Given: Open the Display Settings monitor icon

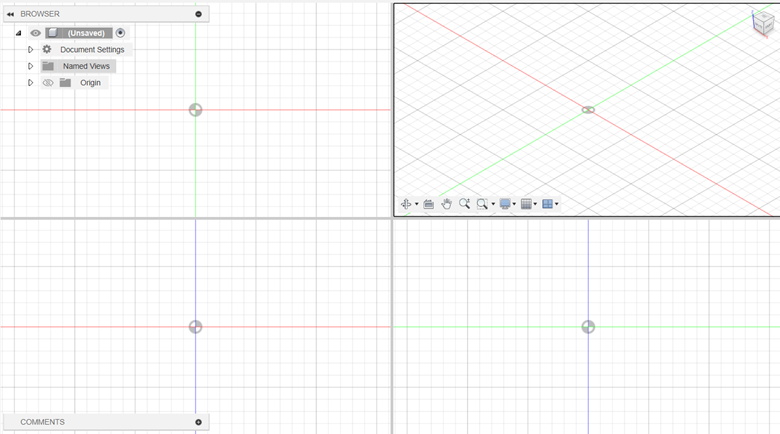Looking at the screenshot, I should (x=505, y=204).
